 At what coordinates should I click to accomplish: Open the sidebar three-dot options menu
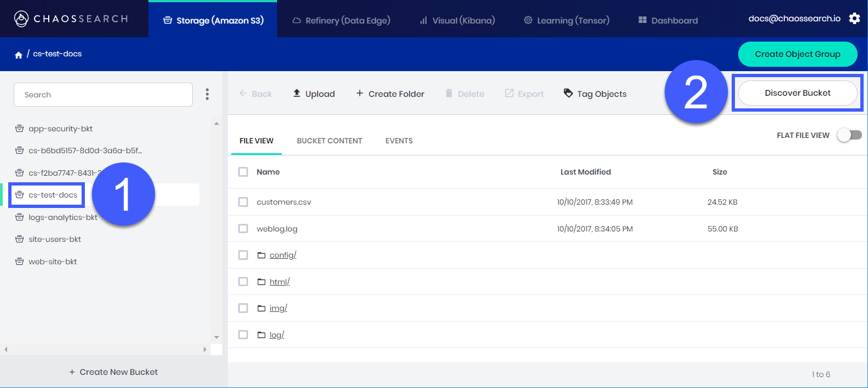[207, 94]
